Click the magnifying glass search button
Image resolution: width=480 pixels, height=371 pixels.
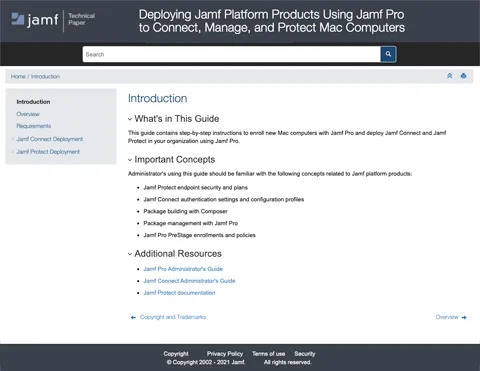click(x=388, y=54)
